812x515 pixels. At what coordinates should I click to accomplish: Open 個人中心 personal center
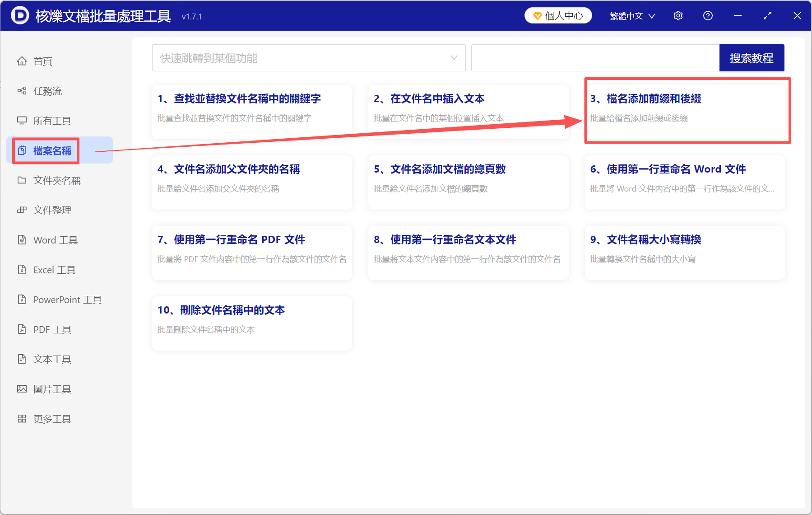tap(558, 15)
